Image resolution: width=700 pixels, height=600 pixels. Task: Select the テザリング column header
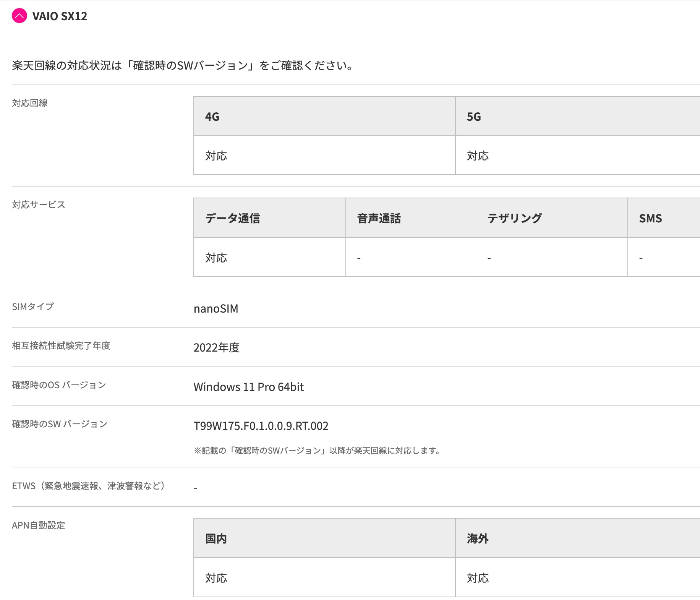pyautogui.click(x=552, y=218)
